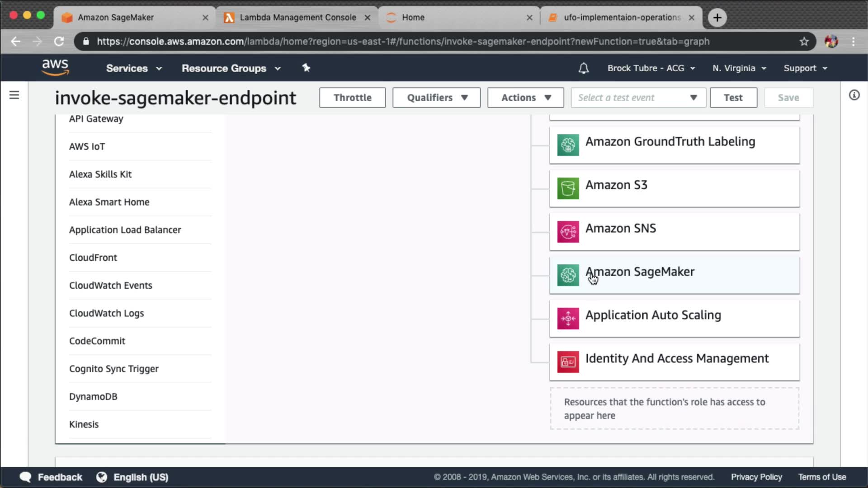Click the info panel icon
This screenshot has width=868, height=488.
click(x=854, y=95)
